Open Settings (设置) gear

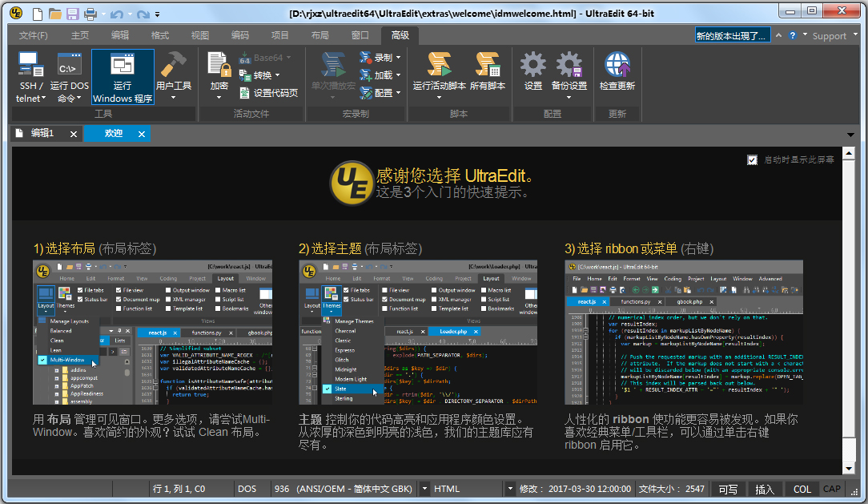pyautogui.click(x=533, y=72)
